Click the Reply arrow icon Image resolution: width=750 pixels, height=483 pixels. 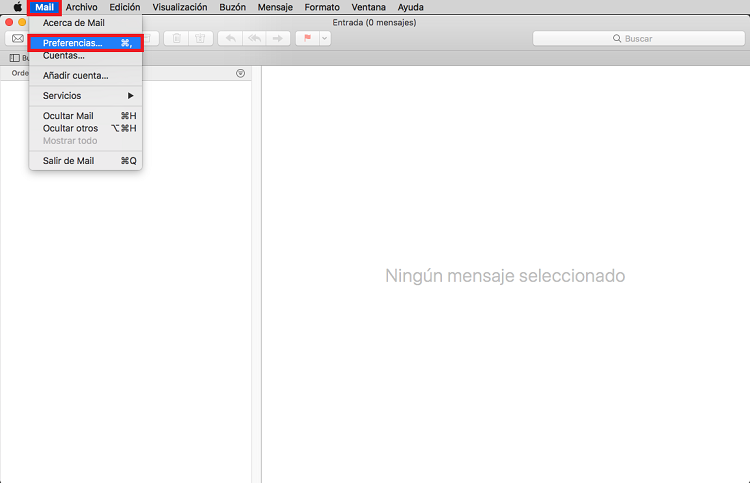[231, 39]
